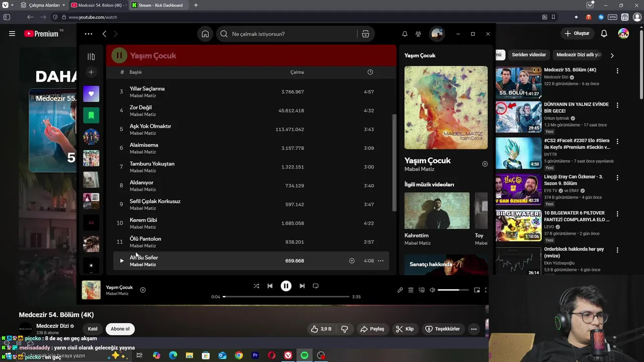Open a new browser tab
Image resolution: width=644 pixels, height=362 pixels.
(x=196, y=5)
